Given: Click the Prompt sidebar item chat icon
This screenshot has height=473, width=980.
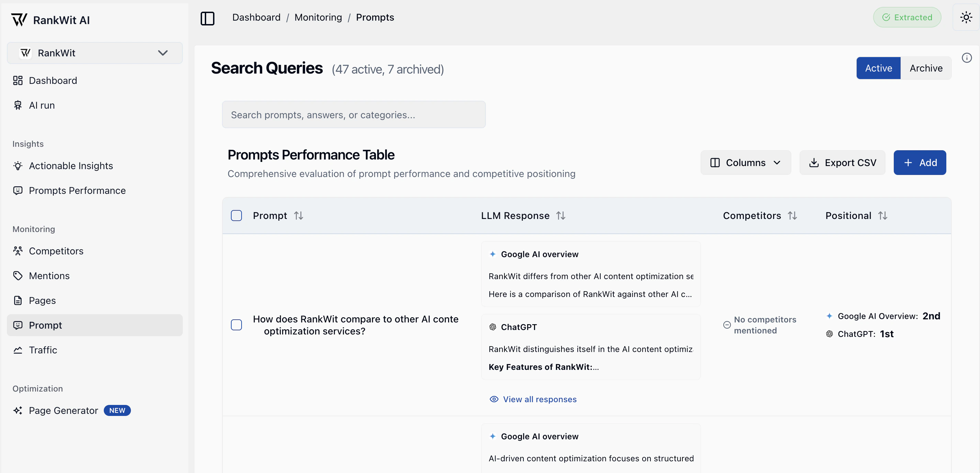Looking at the screenshot, I should 18,325.
